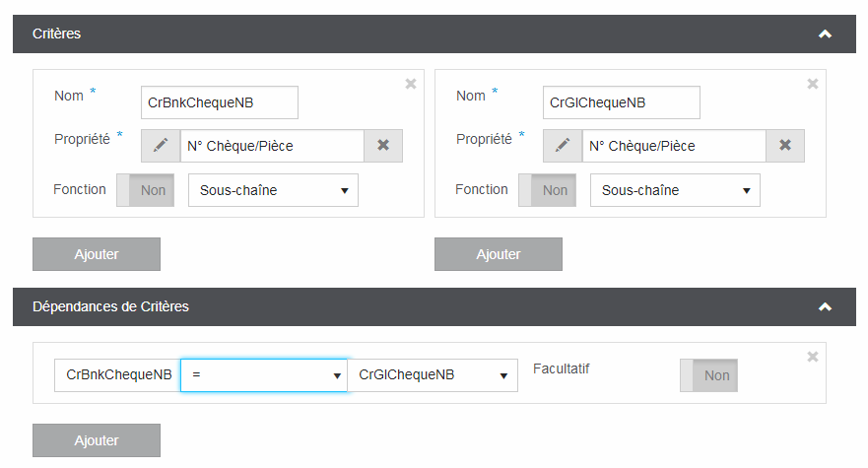Image resolution: width=868 pixels, height=468 pixels.
Task: Click pencil edit icon for CrGlChequeNB property
Action: (562, 146)
